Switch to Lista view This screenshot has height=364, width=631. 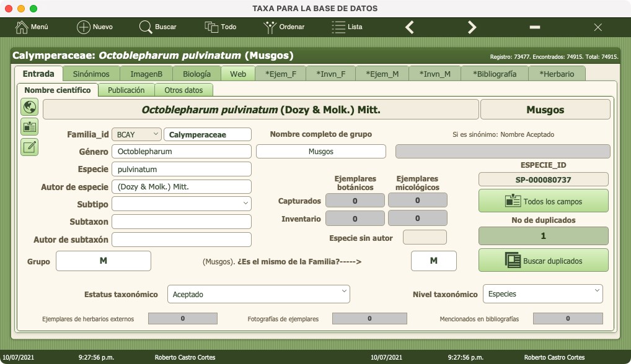(338, 27)
